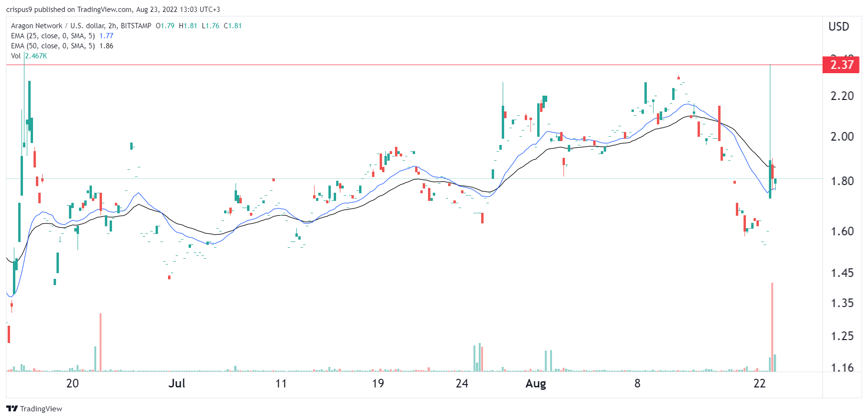Click the C1.81 close value
Viewport: 868px width, 419px height.
pos(233,26)
